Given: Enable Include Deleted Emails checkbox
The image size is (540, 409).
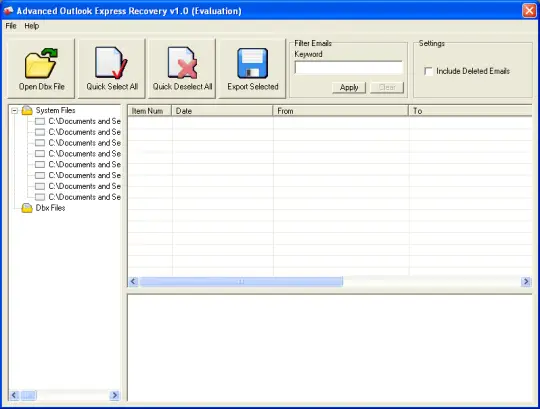Looking at the screenshot, I should click(428, 71).
